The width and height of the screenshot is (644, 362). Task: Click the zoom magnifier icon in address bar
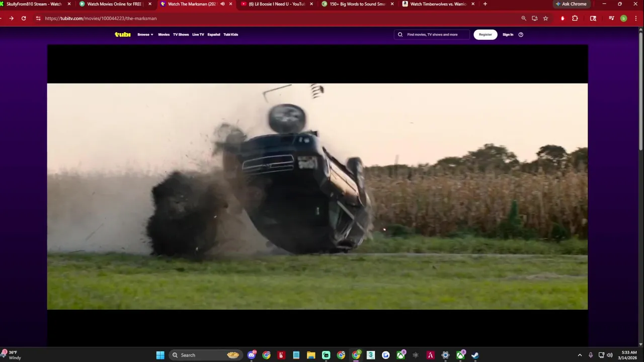coord(524,18)
